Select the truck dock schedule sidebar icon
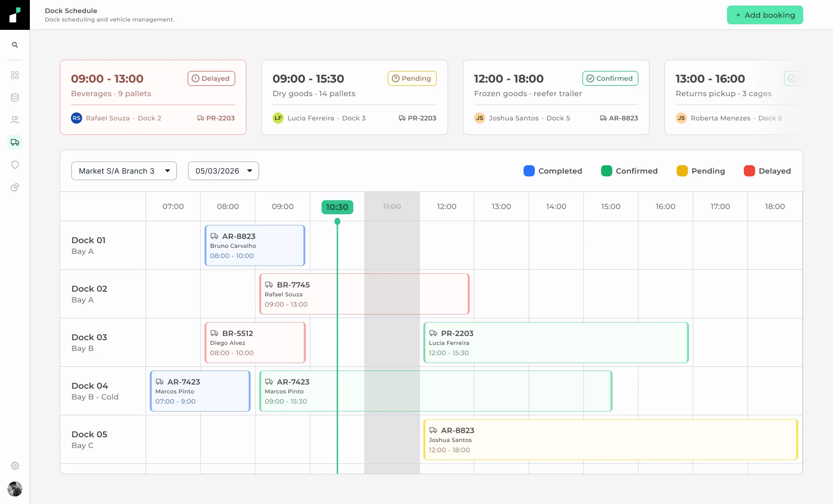The width and height of the screenshot is (833, 504). click(x=15, y=142)
